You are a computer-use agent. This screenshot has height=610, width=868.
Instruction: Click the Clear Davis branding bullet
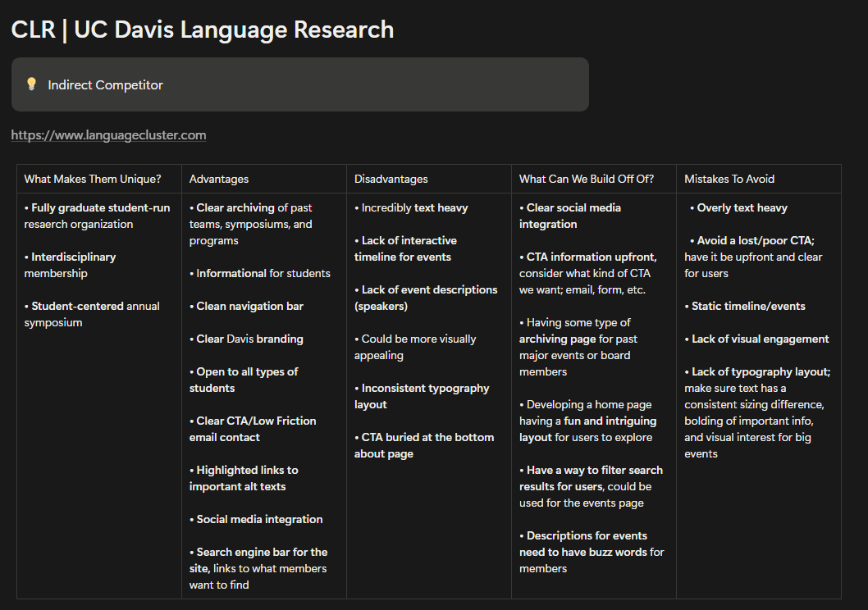246,339
